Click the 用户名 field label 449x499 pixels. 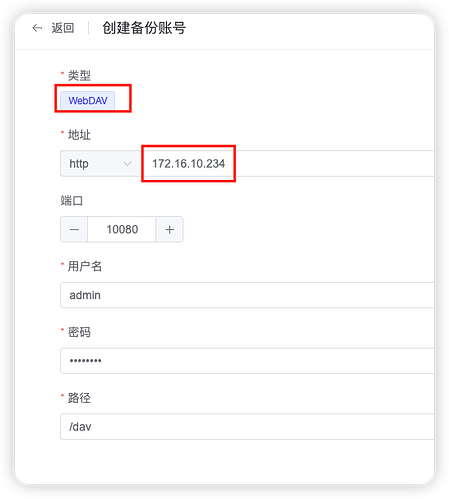point(85,266)
